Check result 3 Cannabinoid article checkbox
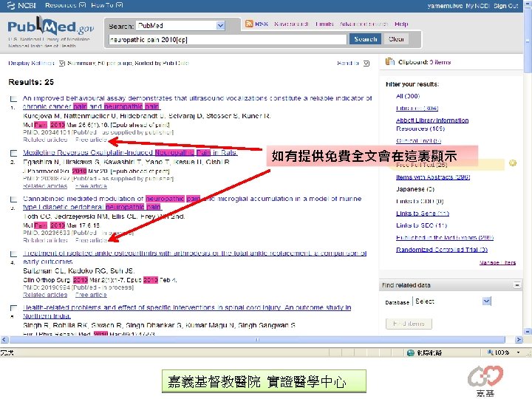This screenshot has width=532, height=399. [x=13, y=199]
